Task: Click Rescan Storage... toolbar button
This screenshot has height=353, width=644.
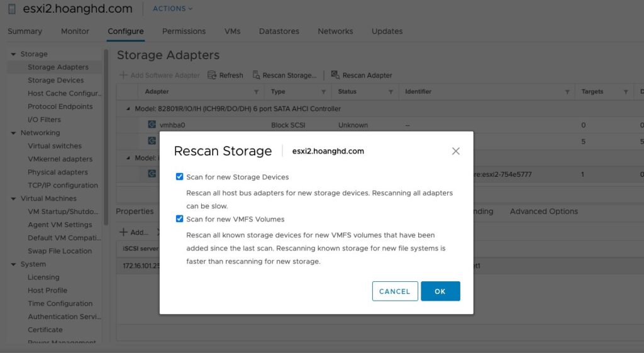Action: coord(285,75)
